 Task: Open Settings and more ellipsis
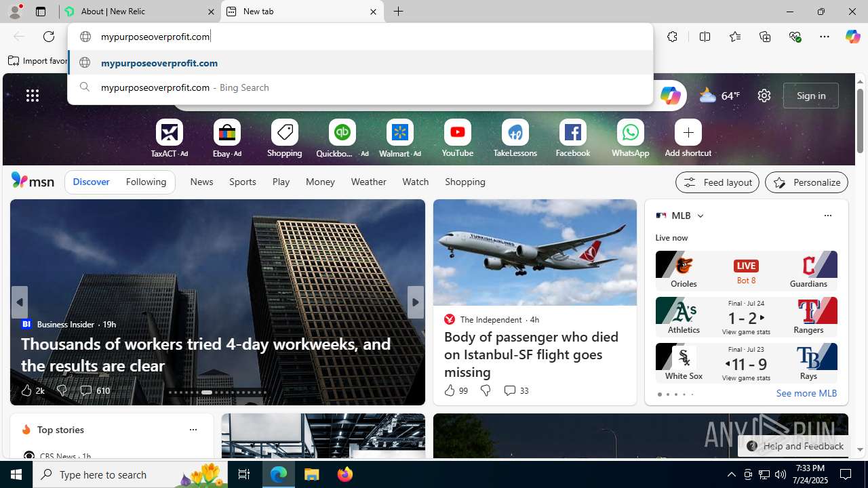click(825, 37)
